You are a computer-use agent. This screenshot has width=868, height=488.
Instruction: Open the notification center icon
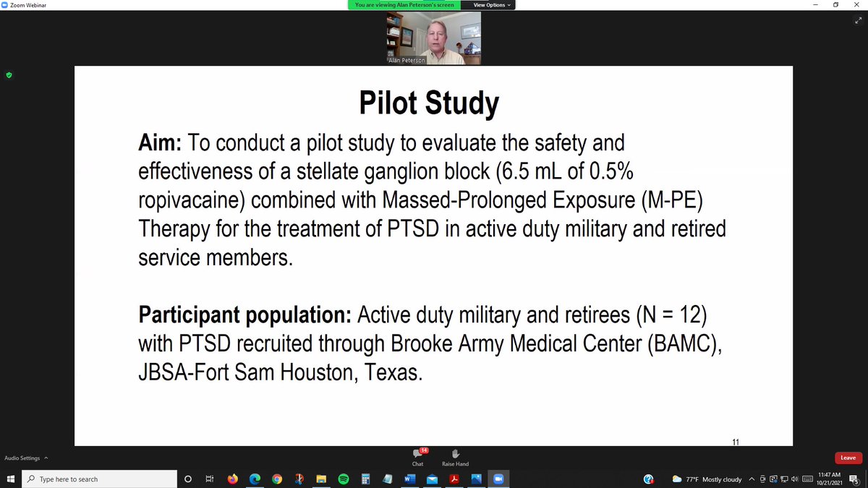click(854, 479)
